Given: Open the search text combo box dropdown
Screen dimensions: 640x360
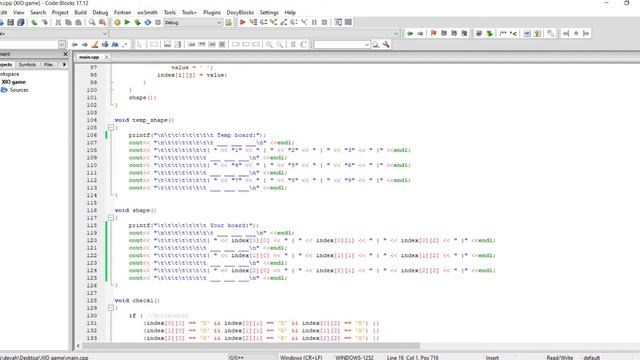Looking at the screenshot, I should coord(367,44).
